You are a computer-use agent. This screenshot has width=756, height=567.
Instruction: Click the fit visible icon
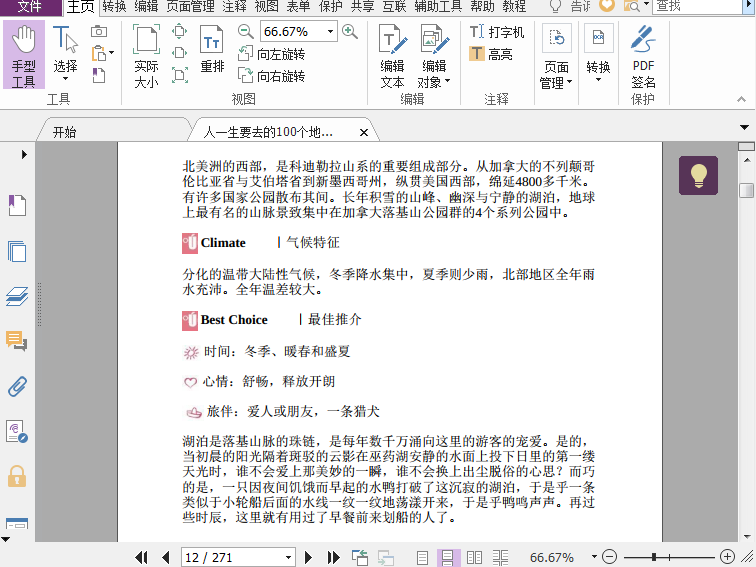(x=179, y=75)
